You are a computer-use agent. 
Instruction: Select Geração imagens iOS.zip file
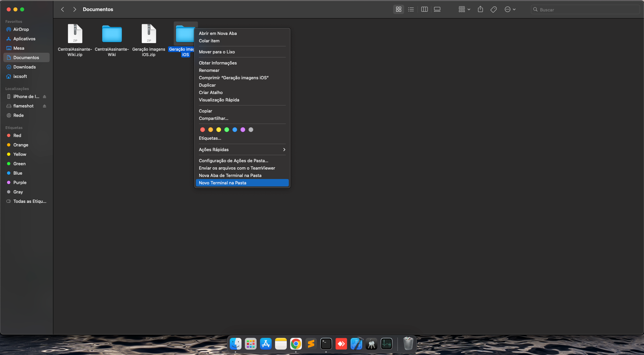pos(149,40)
